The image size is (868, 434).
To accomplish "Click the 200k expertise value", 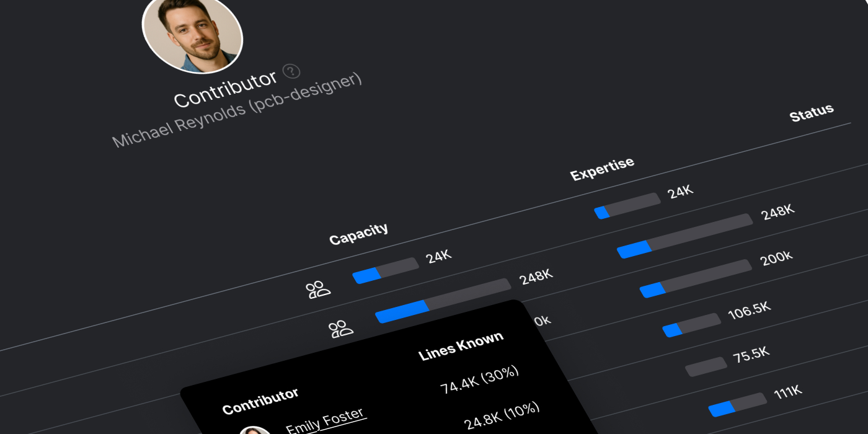I will click(776, 259).
